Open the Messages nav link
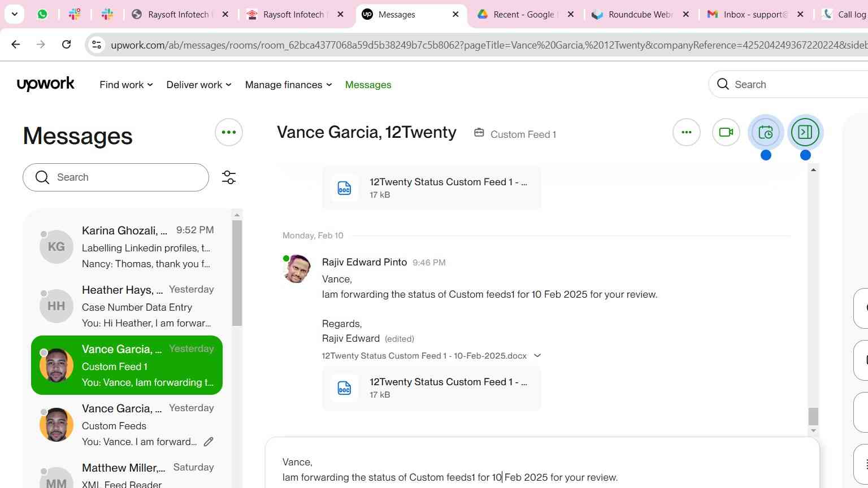 tap(368, 85)
